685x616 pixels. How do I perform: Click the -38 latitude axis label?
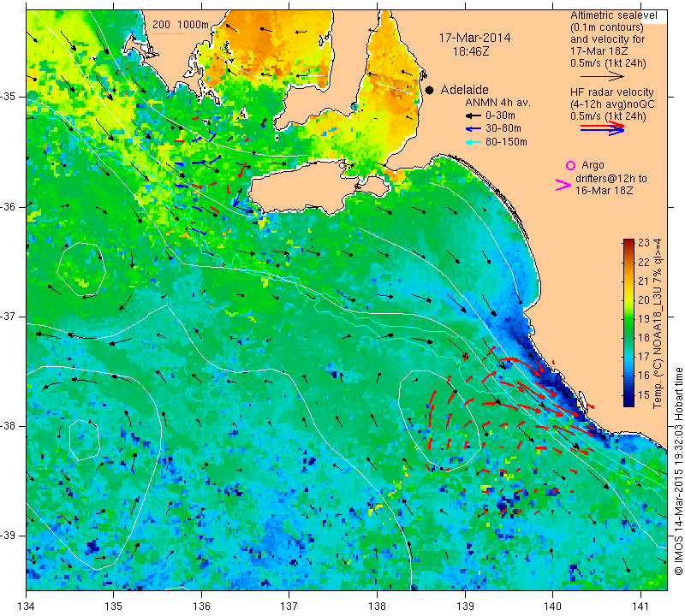[x=9, y=426]
